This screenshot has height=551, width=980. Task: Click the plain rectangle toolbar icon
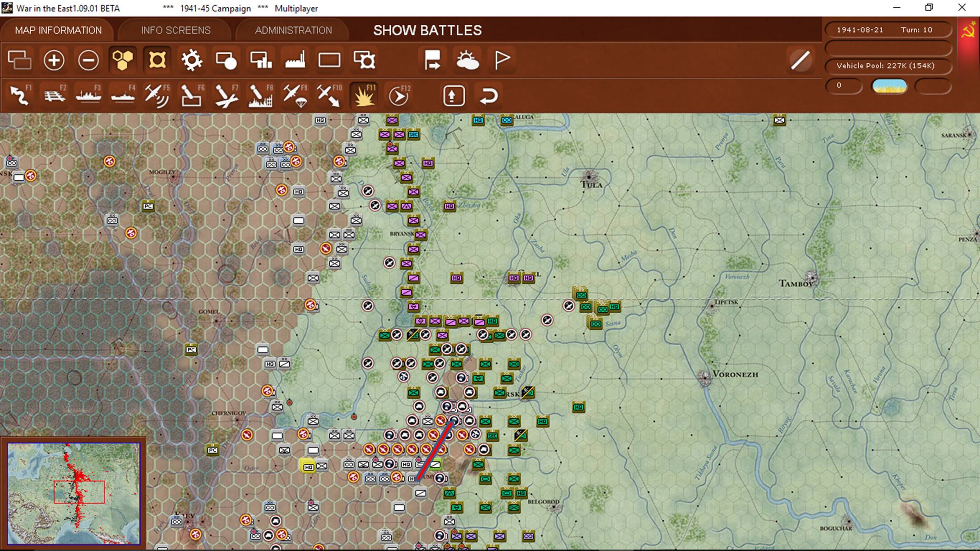click(329, 60)
